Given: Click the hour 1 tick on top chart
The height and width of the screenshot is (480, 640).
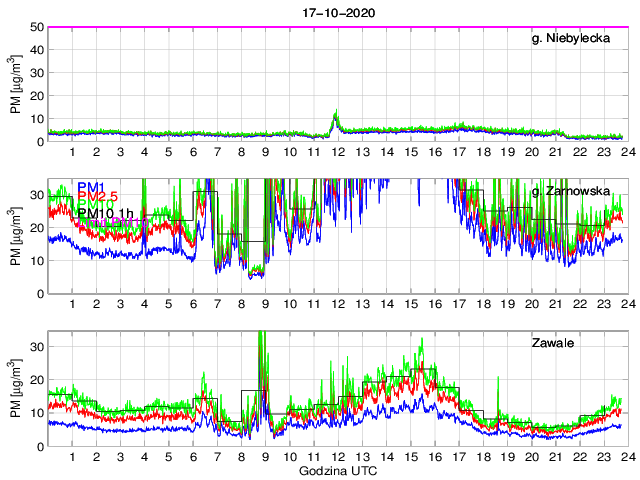Looking at the screenshot, I should pyautogui.click(x=72, y=152).
